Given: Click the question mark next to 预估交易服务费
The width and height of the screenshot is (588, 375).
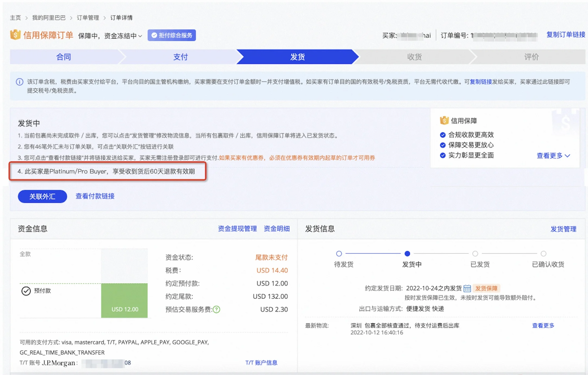Looking at the screenshot, I should tap(217, 310).
